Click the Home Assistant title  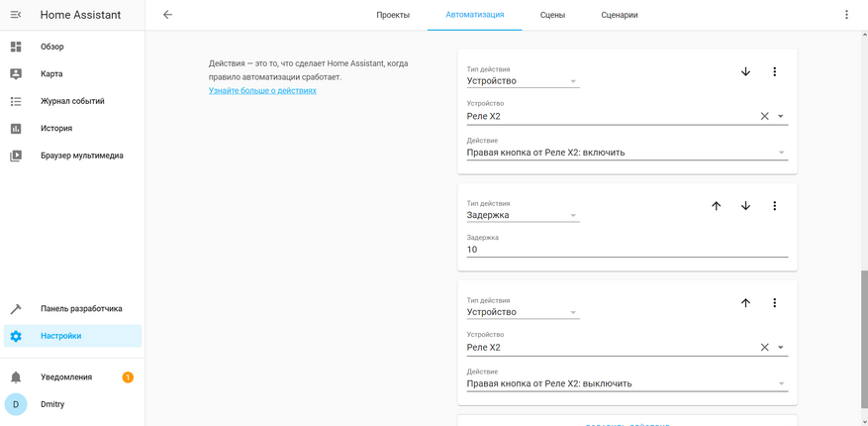point(80,15)
